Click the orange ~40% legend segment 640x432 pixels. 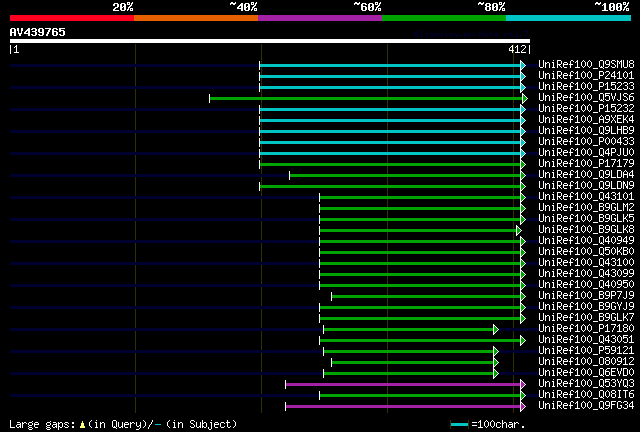(x=196, y=18)
